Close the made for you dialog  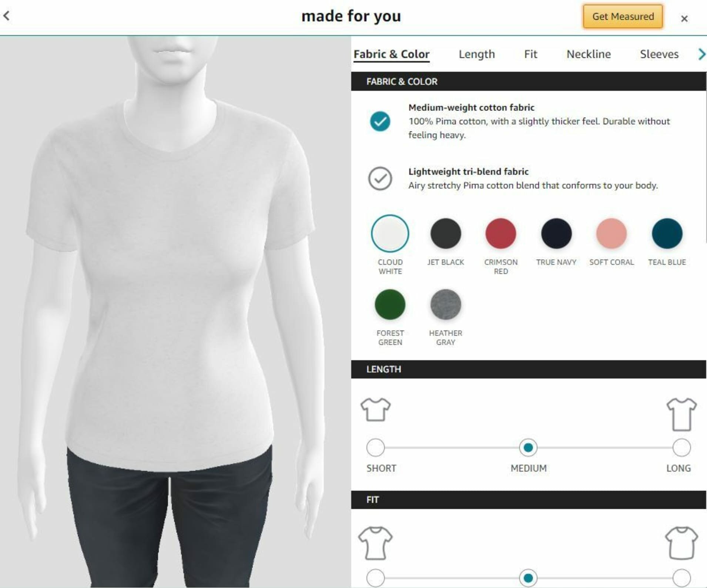click(684, 19)
